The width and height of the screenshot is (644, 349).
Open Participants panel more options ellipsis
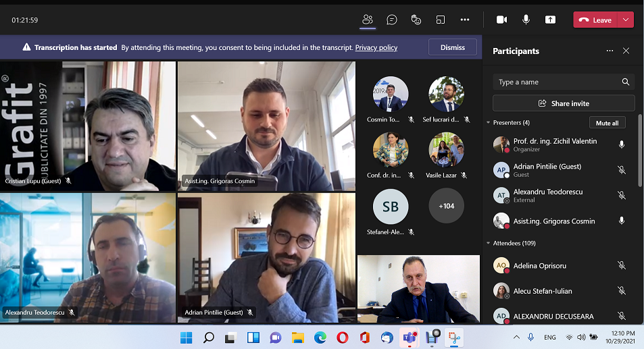pyautogui.click(x=610, y=51)
